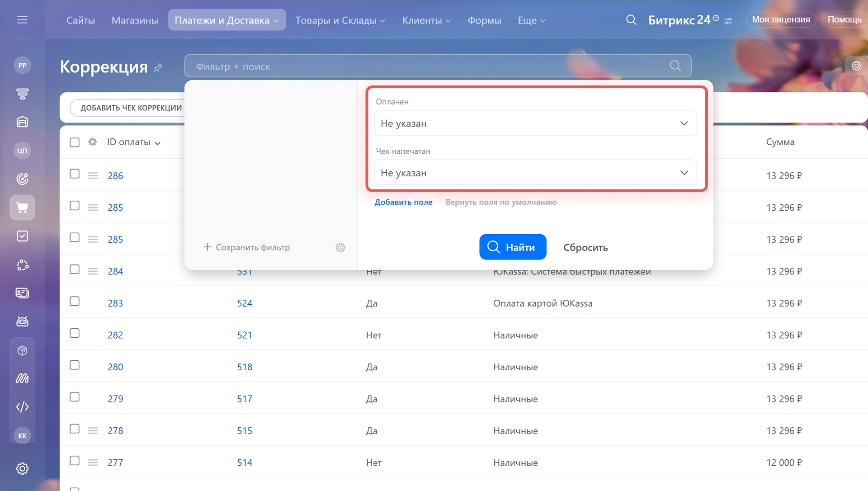Screen dimensions: 868x491
Task: Open the tasks checkmark sidebar icon
Action: point(22,236)
